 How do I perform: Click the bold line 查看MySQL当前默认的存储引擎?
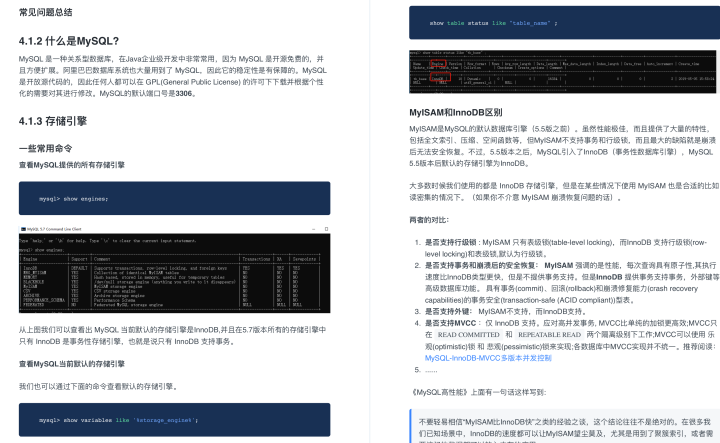(72, 364)
